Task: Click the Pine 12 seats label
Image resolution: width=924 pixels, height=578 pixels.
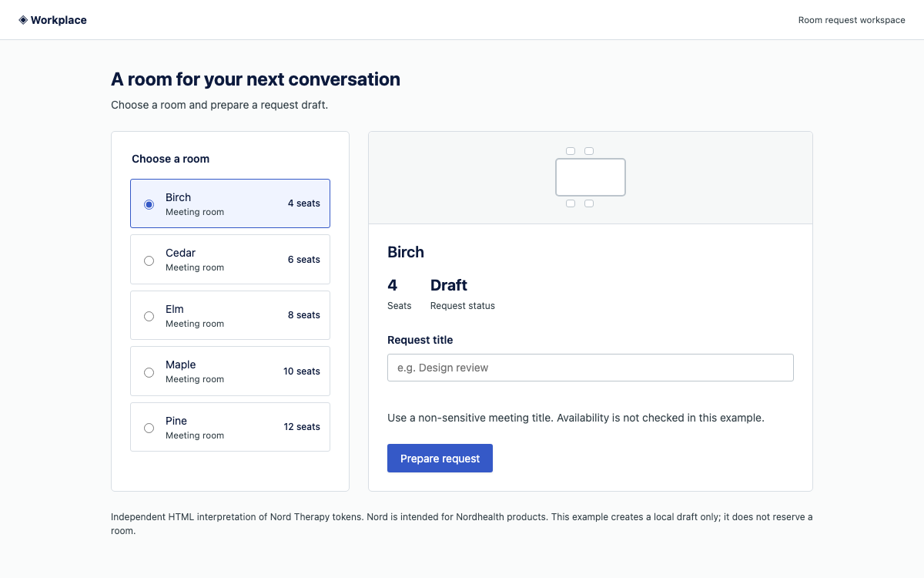Action: tap(302, 427)
